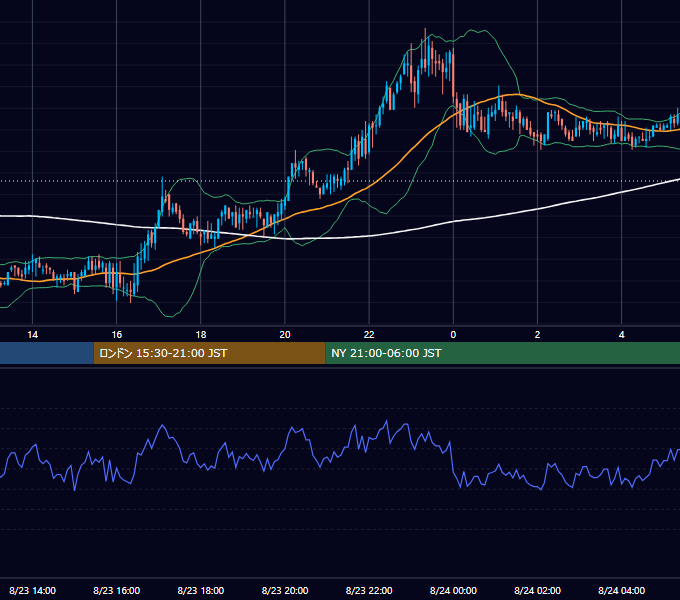The height and width of the screenshot is (600, 680).
Task: Click the 0 hour axis label
Action: pos(453,335)
